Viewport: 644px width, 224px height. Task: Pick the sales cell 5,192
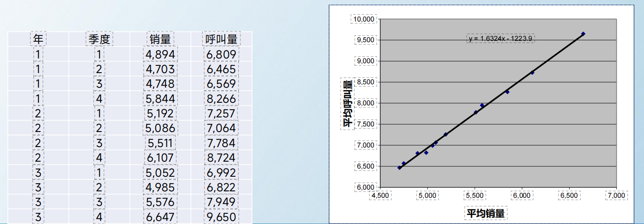(160, 114)
